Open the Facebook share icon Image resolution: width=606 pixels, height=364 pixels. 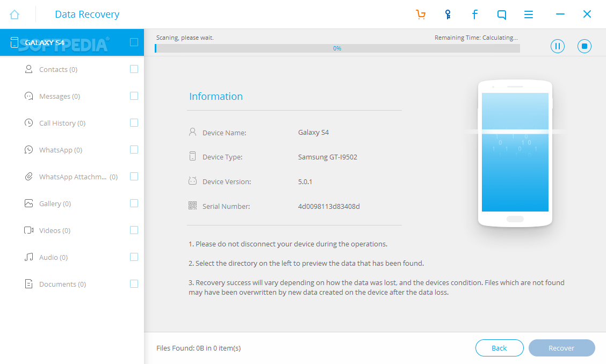coord(474,14)
